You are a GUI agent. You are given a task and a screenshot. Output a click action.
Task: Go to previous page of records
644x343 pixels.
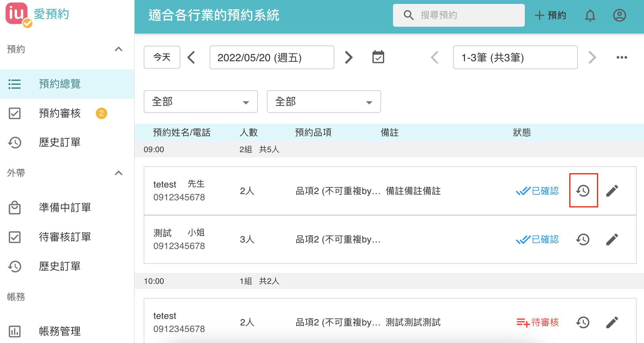(435, 57)
